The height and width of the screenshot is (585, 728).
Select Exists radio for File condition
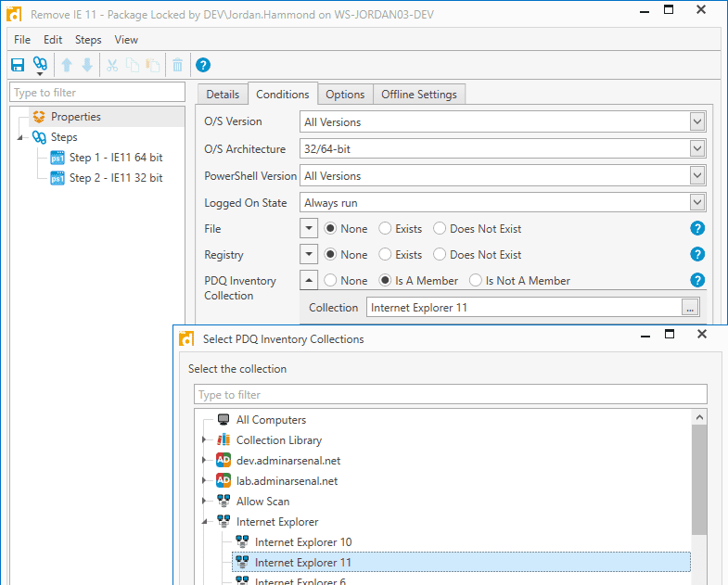[x=385, y=228]
